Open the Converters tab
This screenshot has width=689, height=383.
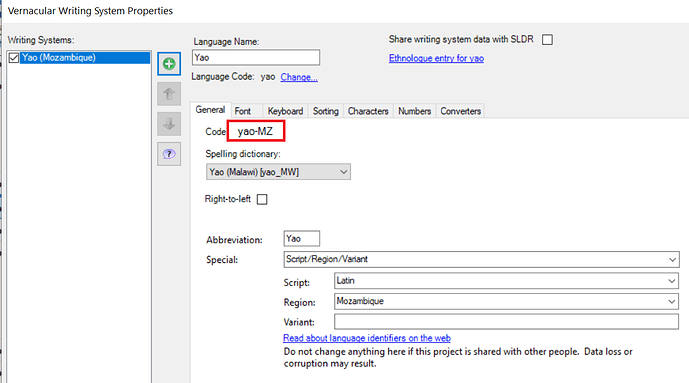[461, 111]
